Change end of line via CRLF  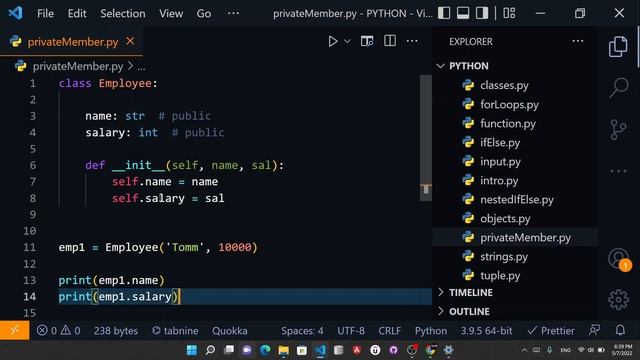point(390,331)
